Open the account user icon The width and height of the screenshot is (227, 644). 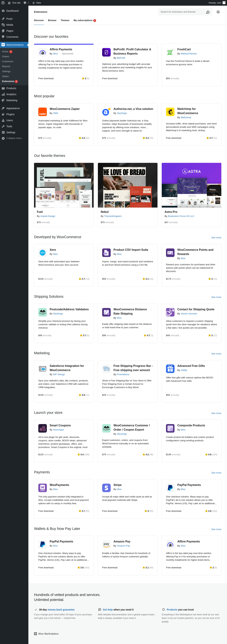pyautogui.click(x=218, y=12)
